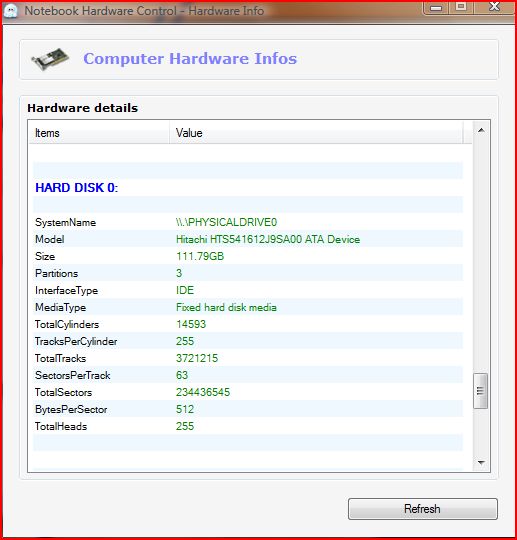Select the Model row label
Viewport: 517px width, 540px height.
(x=50, y=239)
